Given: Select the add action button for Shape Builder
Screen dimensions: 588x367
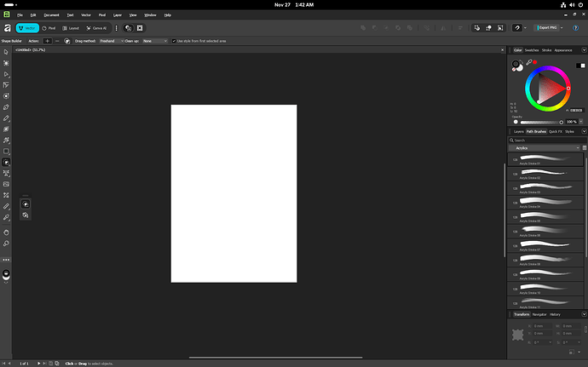Looking at the screenshot, I should pyautogui.click(x=48, y=40).
